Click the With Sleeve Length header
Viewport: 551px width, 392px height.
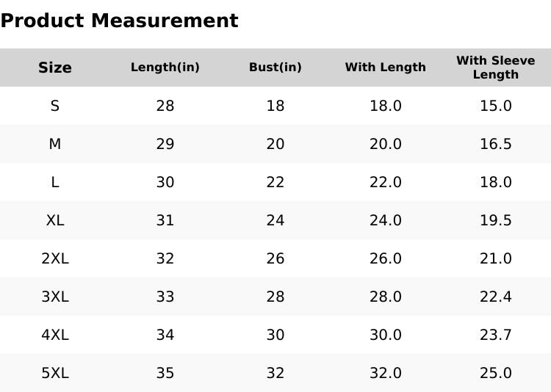[x=496, y=68]
